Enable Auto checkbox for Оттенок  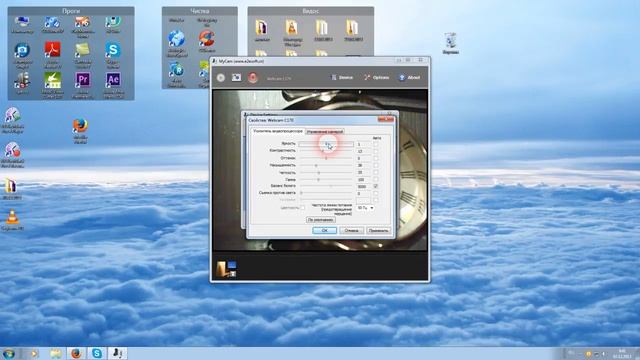point(376,158)
